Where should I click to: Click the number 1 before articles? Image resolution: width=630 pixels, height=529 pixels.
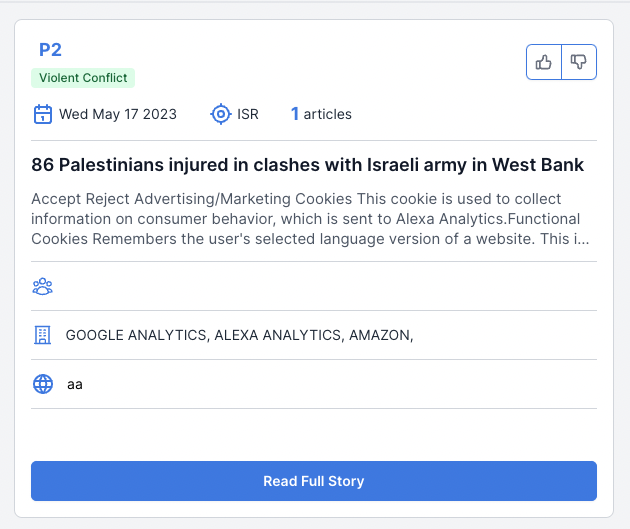coord(295,114)
